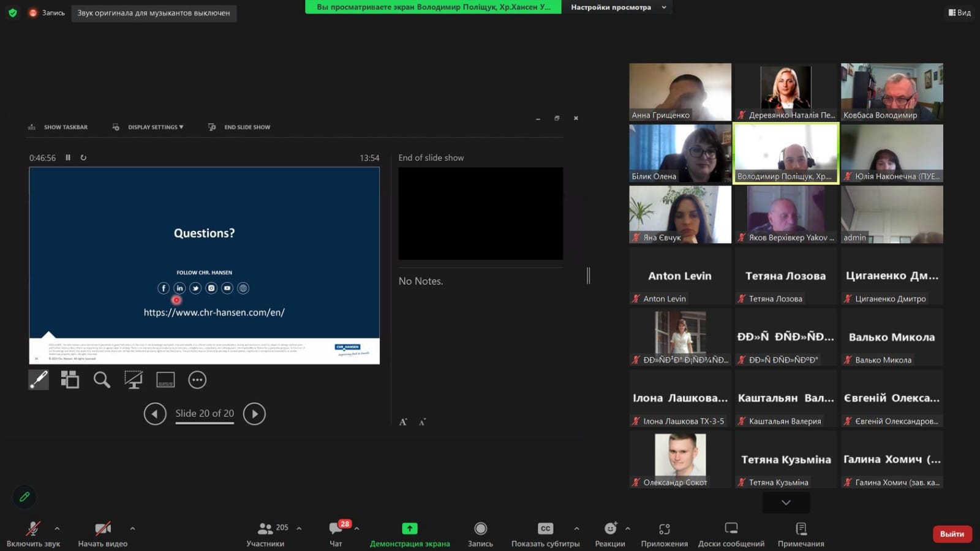The width and height of the screenshot is (980, 551).
Task: Toggle black screen for the slide show
Action: [x=134, y=380]
